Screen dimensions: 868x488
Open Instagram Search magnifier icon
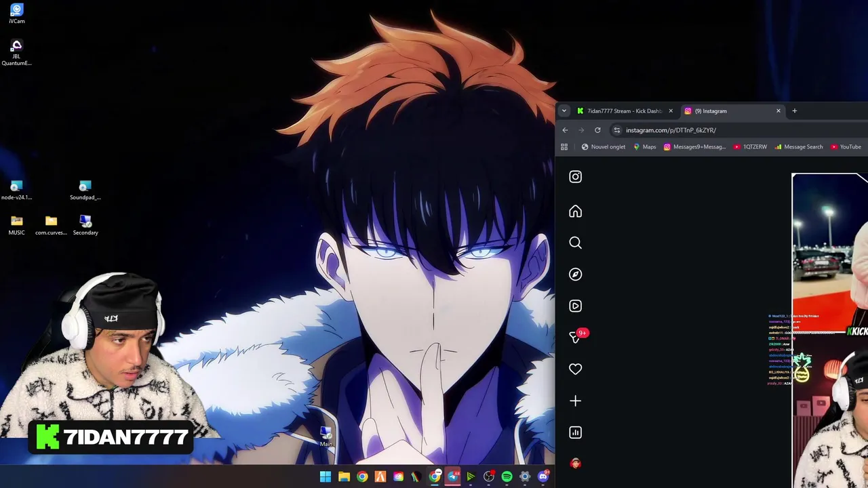(x=575, y=243)
